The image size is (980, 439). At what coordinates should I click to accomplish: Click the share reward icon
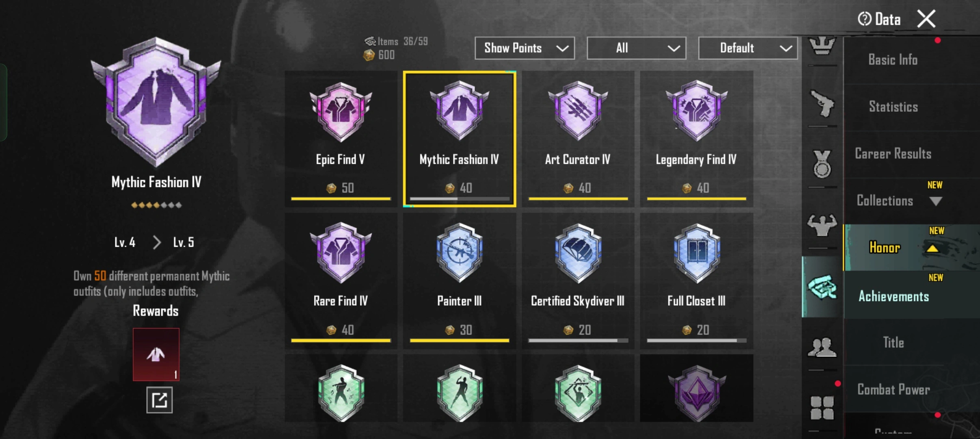(x=159, y=400)
